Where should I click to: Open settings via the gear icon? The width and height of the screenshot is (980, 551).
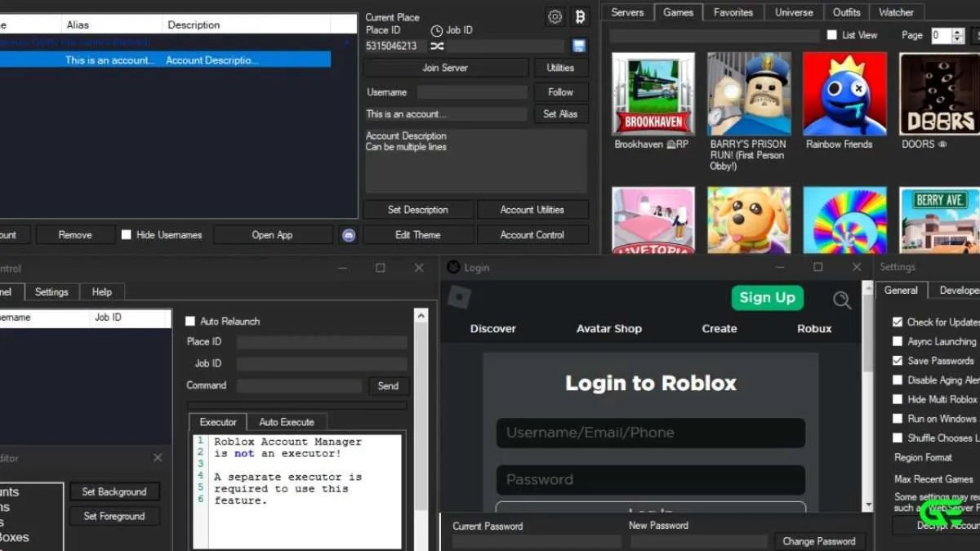click(555, 16)
